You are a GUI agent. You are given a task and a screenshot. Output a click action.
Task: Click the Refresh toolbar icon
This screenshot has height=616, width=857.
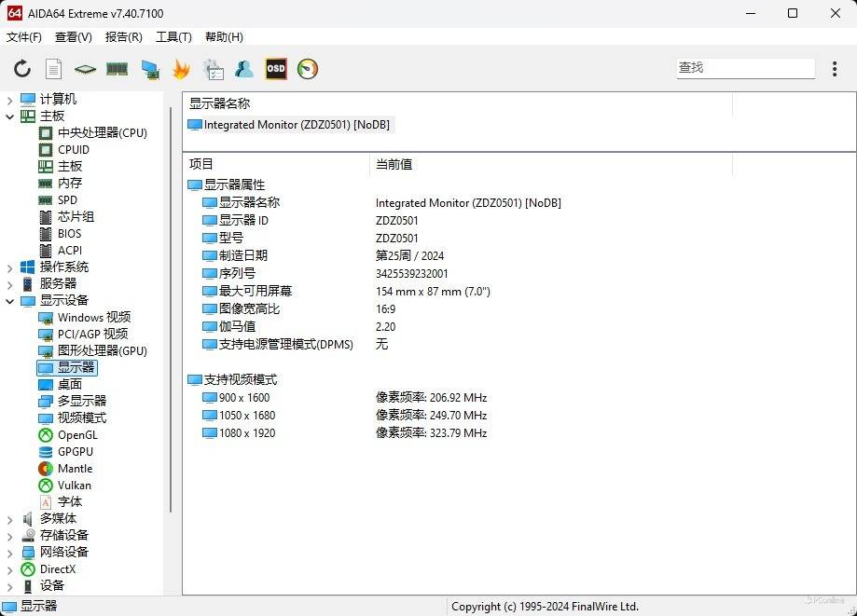point(22,69)
